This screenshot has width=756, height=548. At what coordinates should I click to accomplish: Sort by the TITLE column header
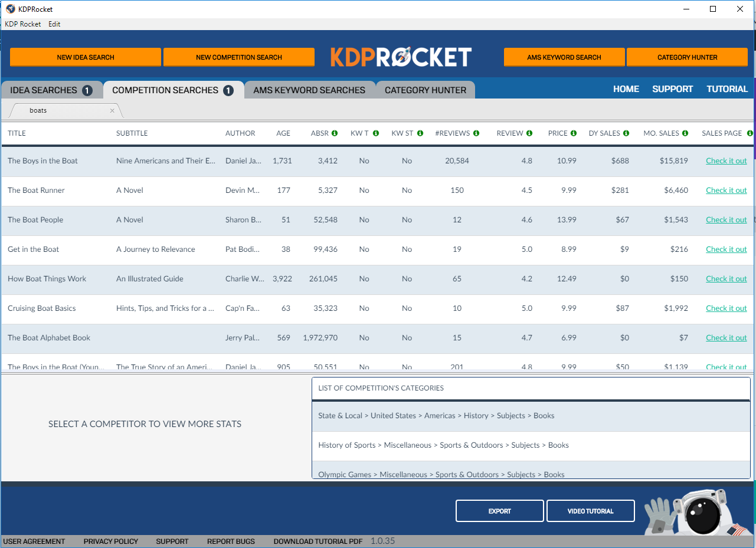17,133
